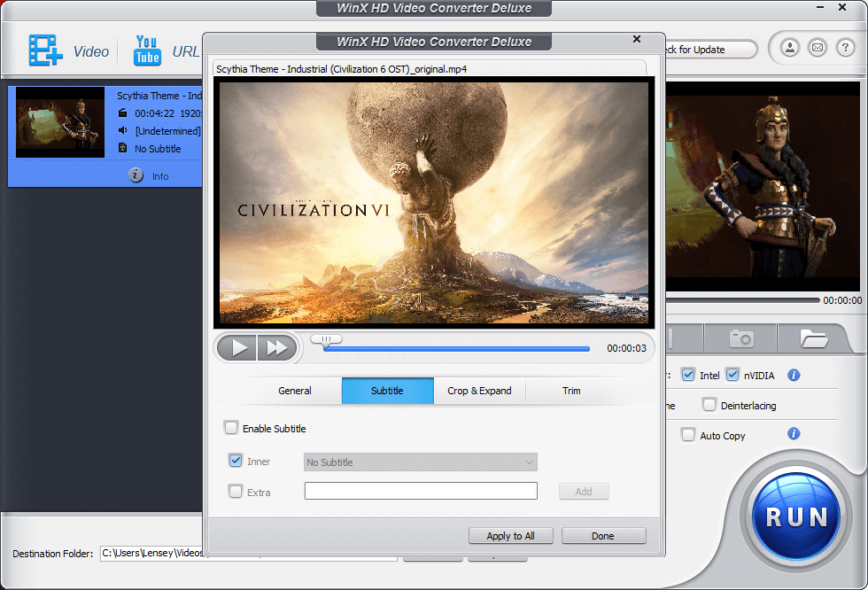The image size is (868, 590).
Task: Click the main window preview progress bar
Action: (743, 300)
